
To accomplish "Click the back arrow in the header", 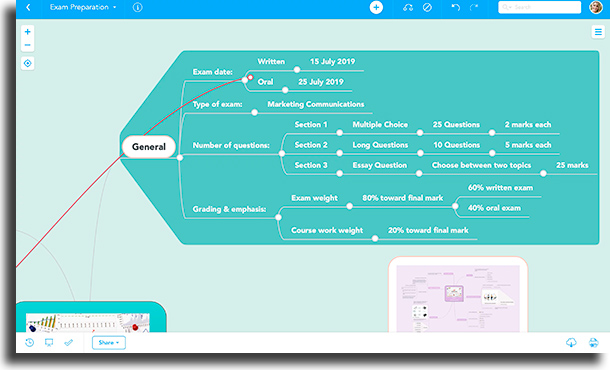I will (28, 7).
